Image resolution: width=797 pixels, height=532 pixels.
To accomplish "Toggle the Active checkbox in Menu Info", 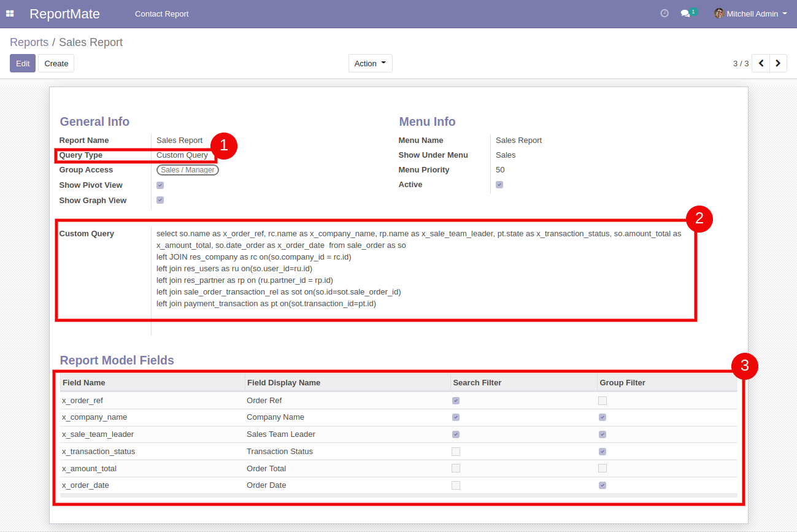I will 499,185.
